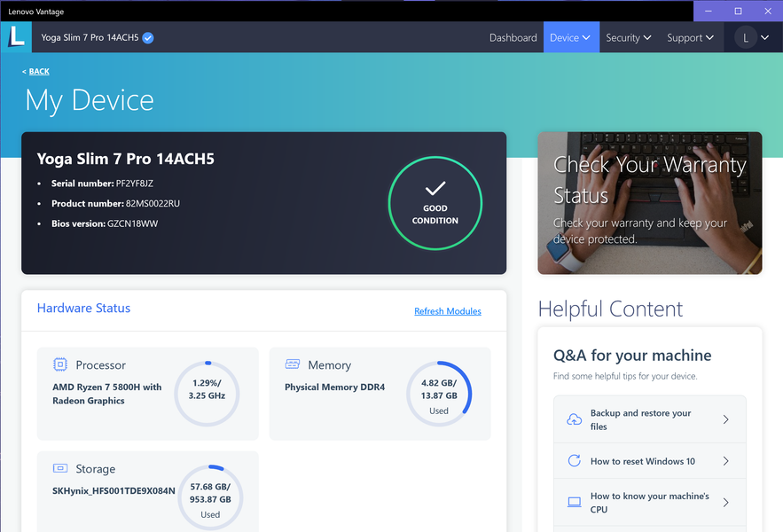
Task: Go to the Dashboard tab
Action: tap(513, 37)
